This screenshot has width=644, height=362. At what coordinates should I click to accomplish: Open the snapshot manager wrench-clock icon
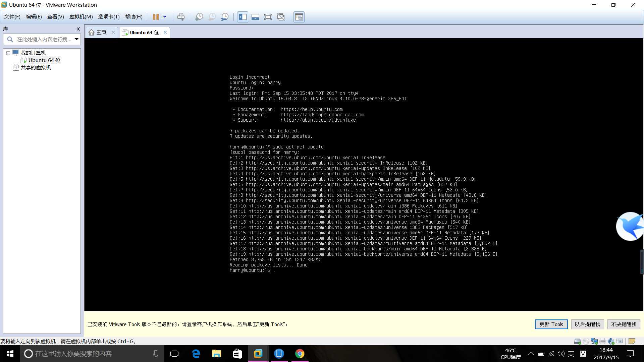coord(225,17)
